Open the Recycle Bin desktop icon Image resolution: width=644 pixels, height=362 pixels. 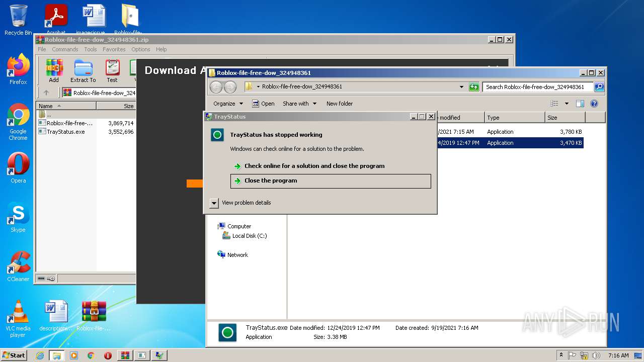pos(18,20)
